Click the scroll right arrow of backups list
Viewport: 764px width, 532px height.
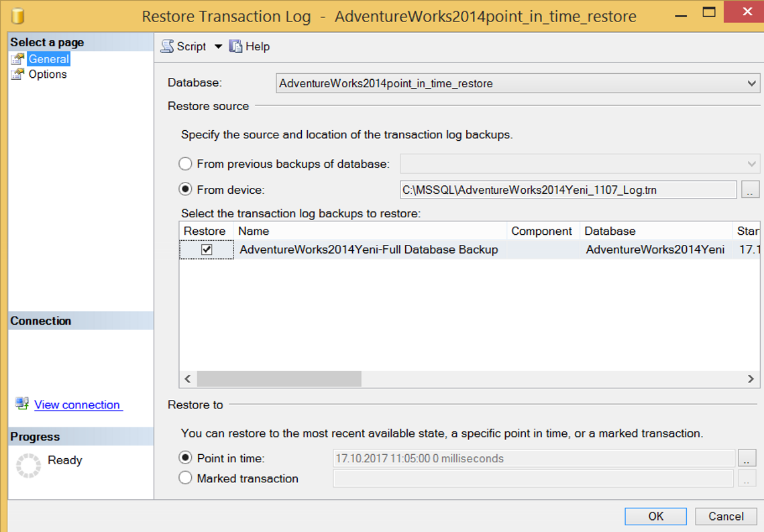[751, 378]
